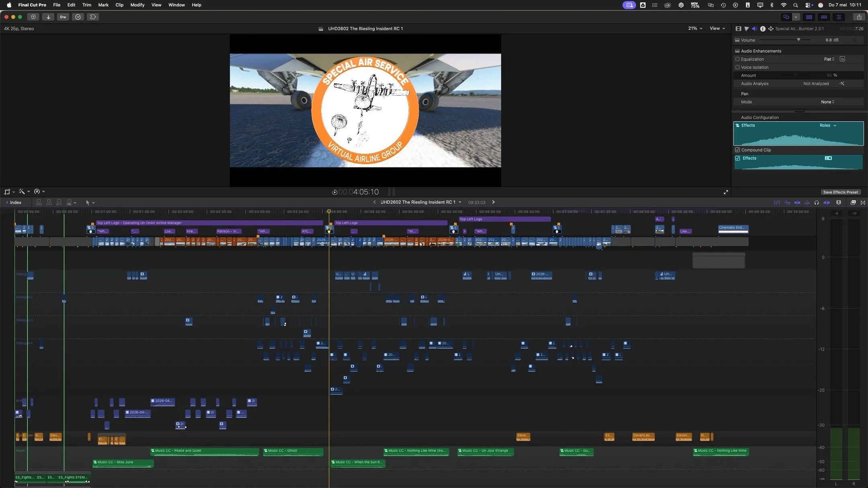
Task: Click the Audio Analysis magic wand icon
Action: point(842,84)
